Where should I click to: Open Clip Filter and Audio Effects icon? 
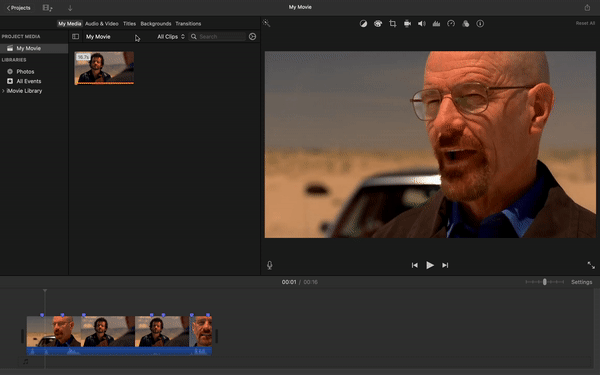click(x=466, y=24)
